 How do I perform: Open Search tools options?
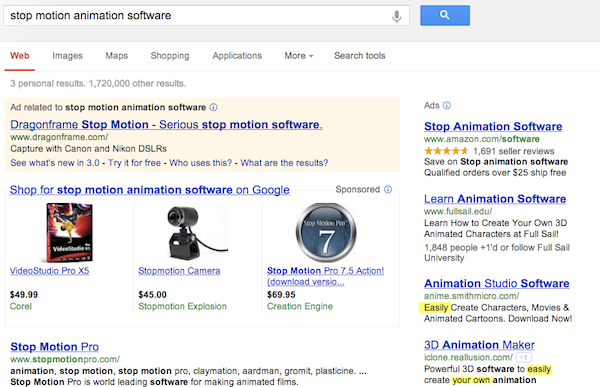[360, 56]
